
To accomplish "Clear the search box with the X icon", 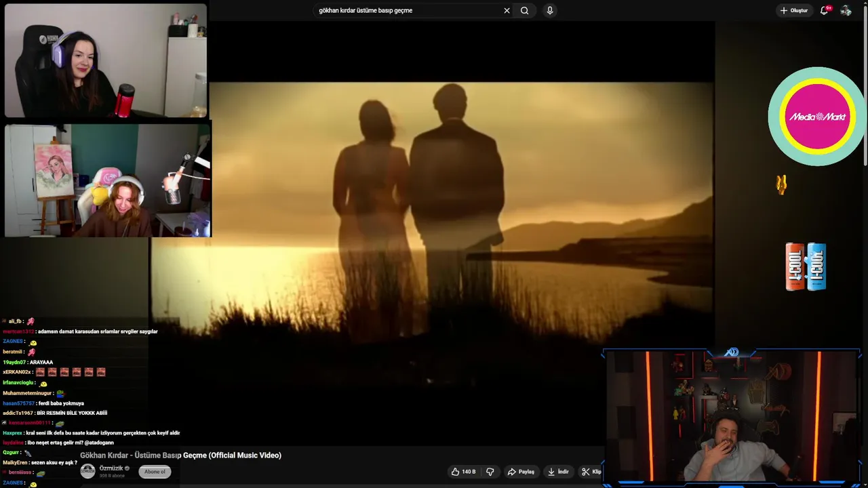I will 507,10.
